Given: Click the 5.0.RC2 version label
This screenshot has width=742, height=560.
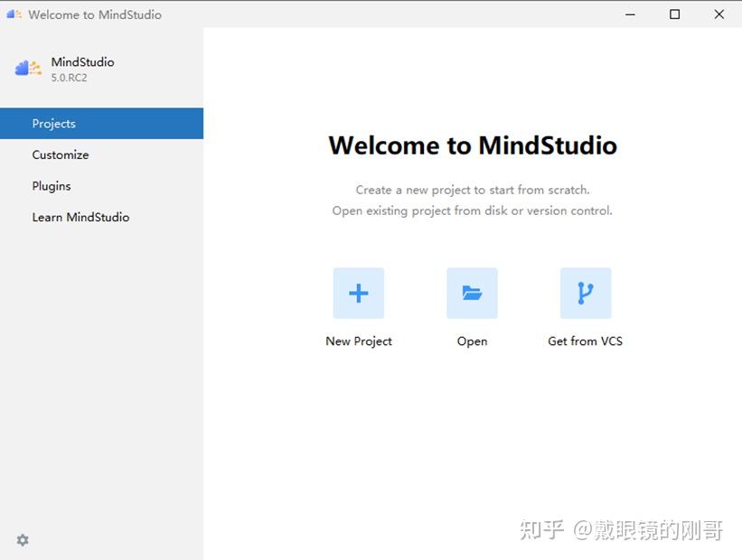Looking at the screenshot, I should coord(70,78).
